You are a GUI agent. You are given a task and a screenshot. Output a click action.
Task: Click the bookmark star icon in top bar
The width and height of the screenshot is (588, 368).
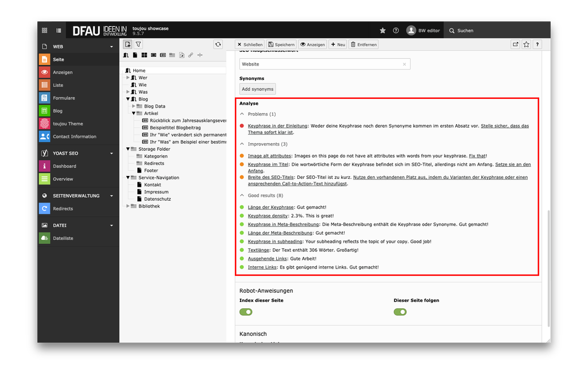pyautogui.click(x=383, y=30)
